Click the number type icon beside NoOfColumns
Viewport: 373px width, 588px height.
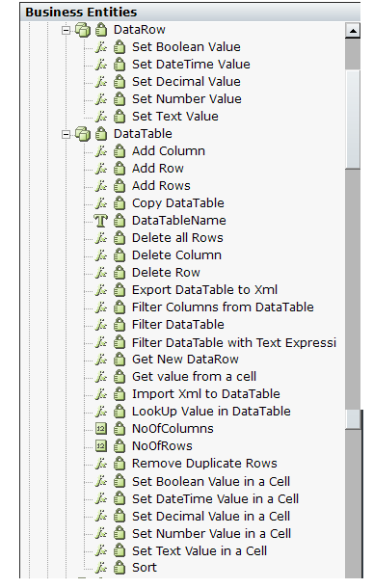[x=101, y=429]
